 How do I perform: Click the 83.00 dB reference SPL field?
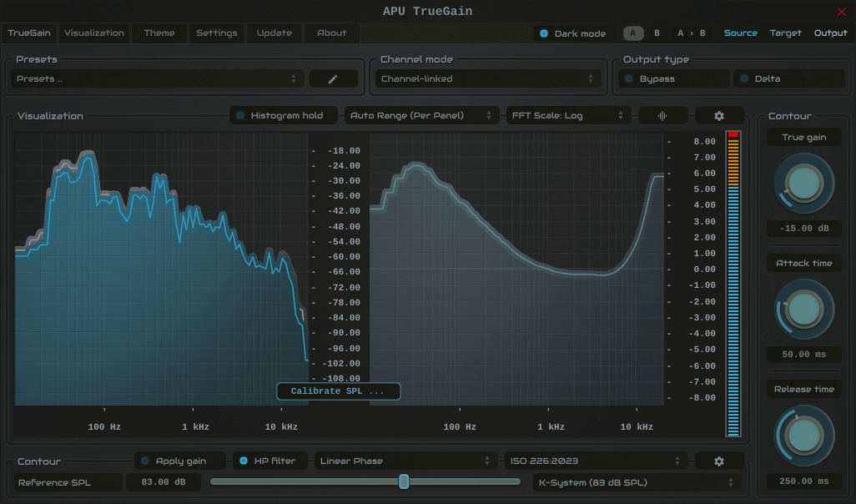coord(164,482)
